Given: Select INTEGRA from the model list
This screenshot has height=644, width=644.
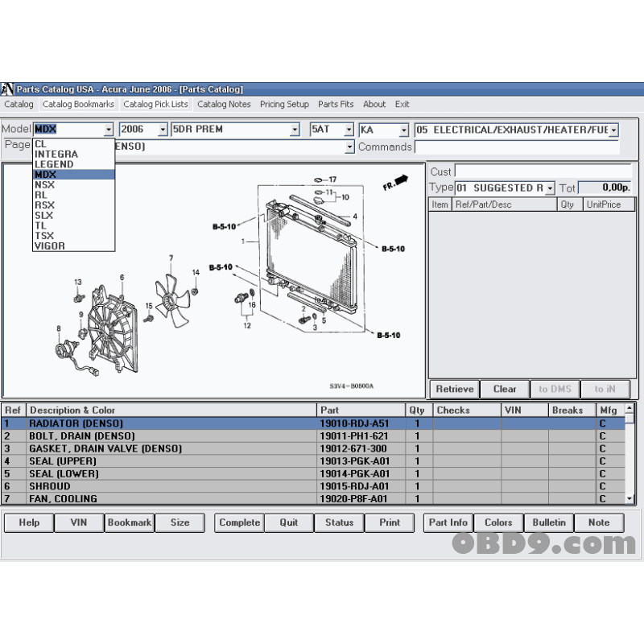Looking at the screenshot, I should coord(73,154).
